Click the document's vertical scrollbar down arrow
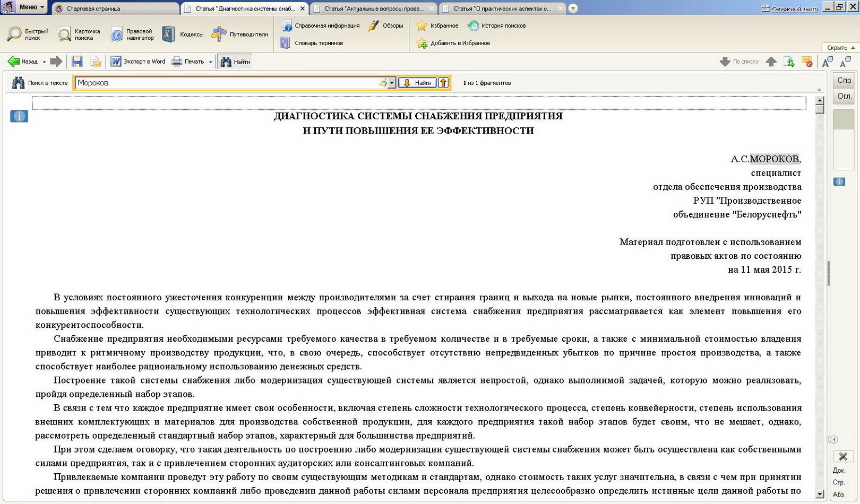Image resolution: width=860 pixels, height=504 pixels. 820,494
